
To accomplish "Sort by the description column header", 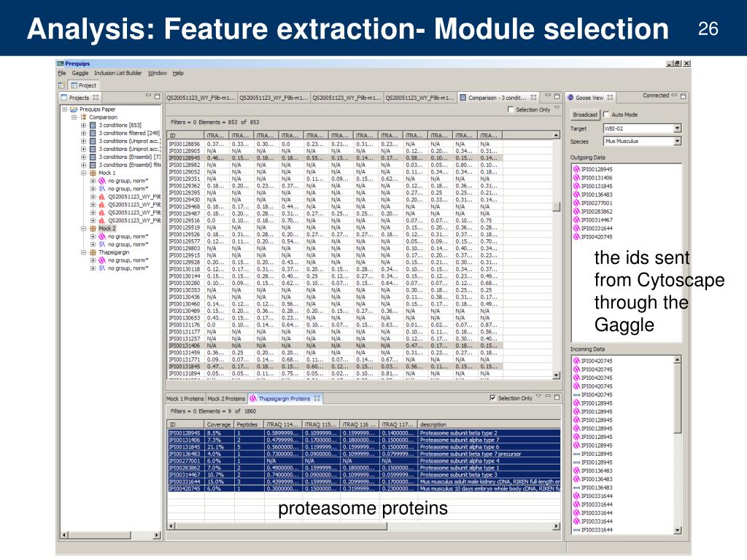I will tap(489, 424).
